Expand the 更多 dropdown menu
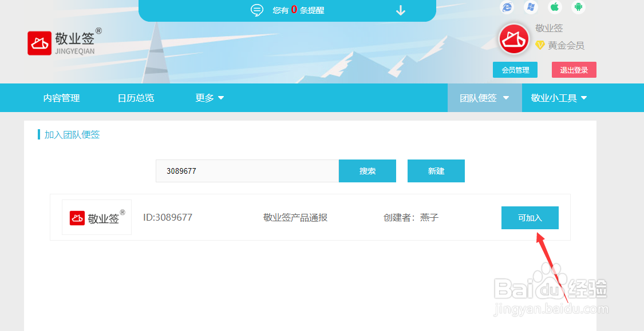 (210, 98)
